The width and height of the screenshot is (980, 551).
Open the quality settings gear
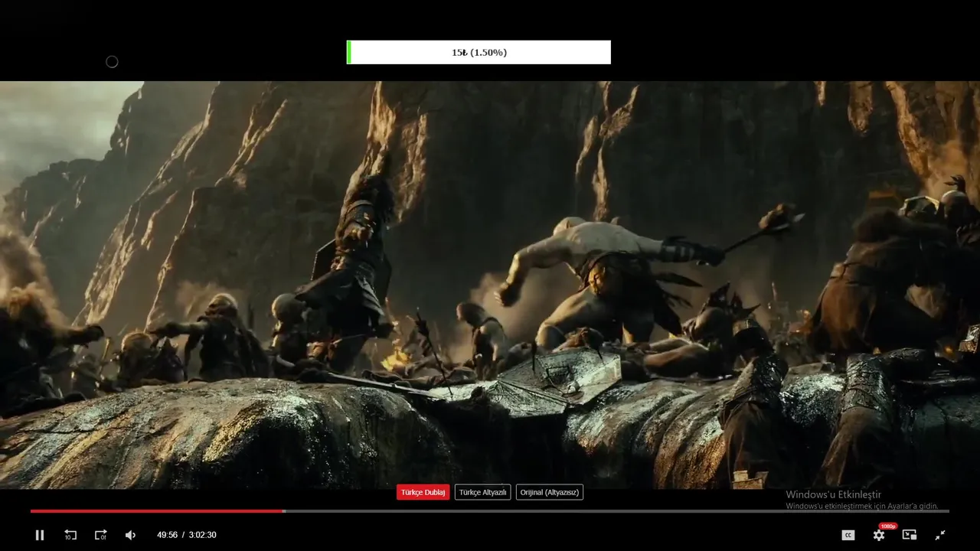coord(879,535)
